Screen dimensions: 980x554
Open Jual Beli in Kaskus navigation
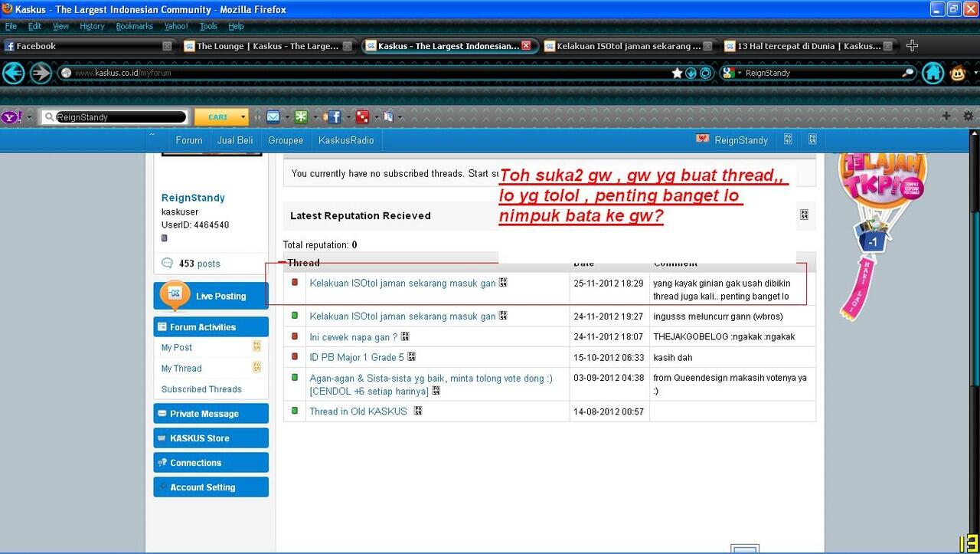235,140
